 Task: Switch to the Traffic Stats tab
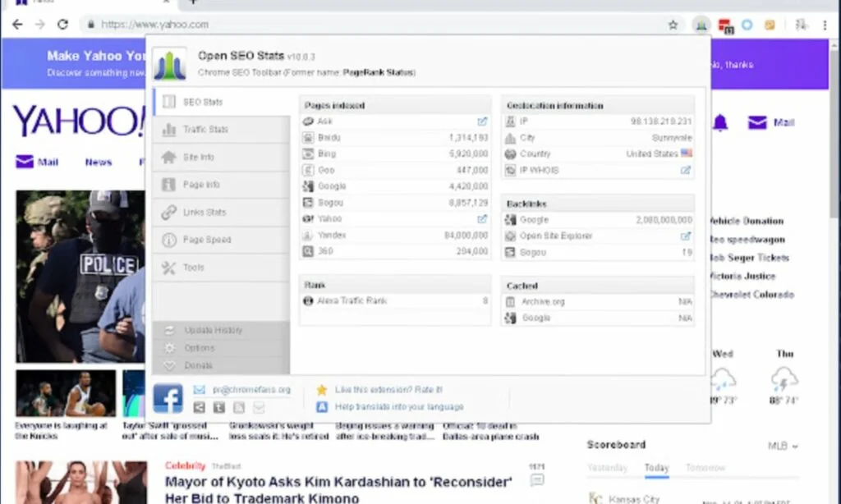[x=205, y=130]
